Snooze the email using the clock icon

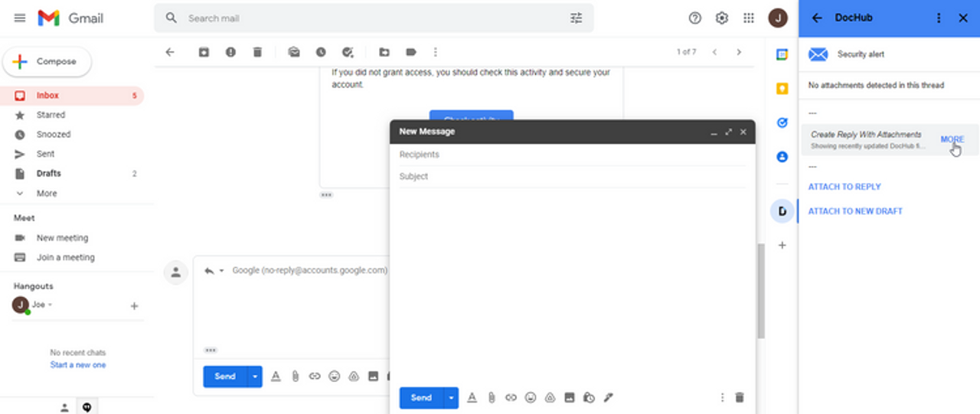[321, 52]
